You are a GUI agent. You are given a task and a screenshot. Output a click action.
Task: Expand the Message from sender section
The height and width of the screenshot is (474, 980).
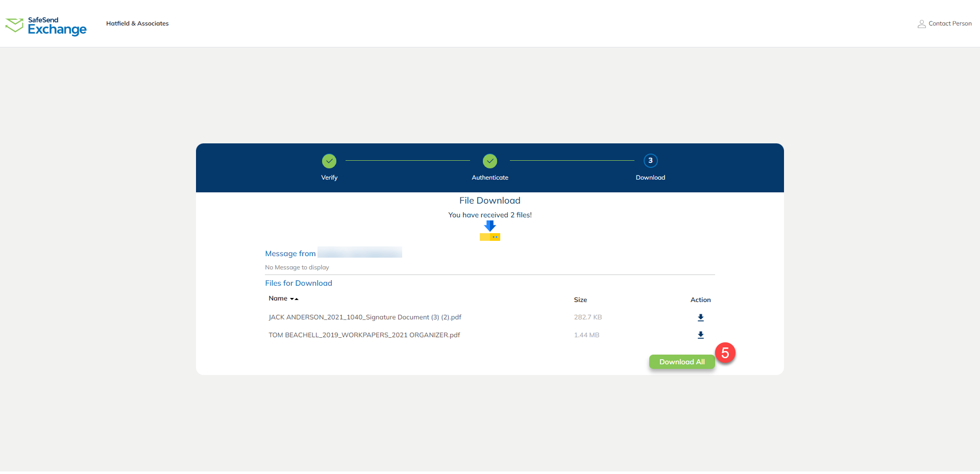(x=290, y=253)
